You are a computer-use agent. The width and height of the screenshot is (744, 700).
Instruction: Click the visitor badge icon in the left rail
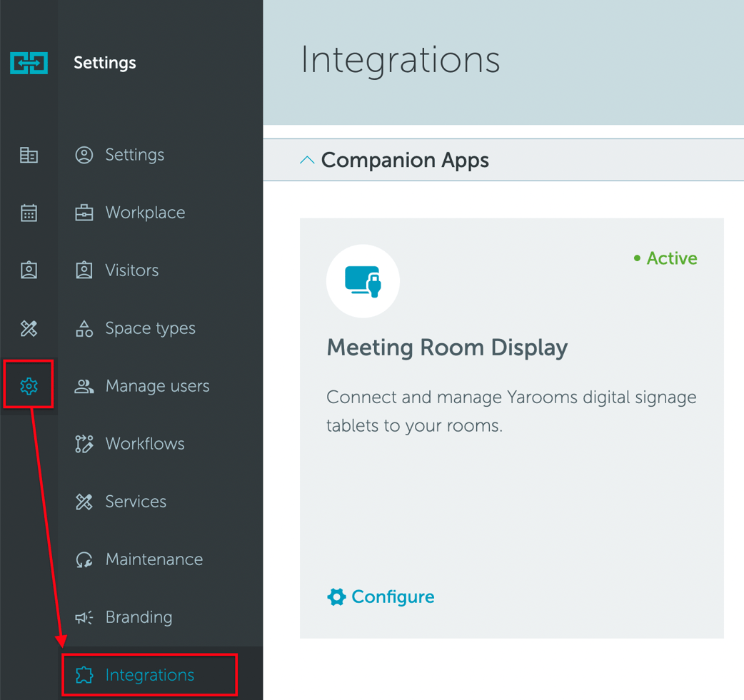[29, 270]
